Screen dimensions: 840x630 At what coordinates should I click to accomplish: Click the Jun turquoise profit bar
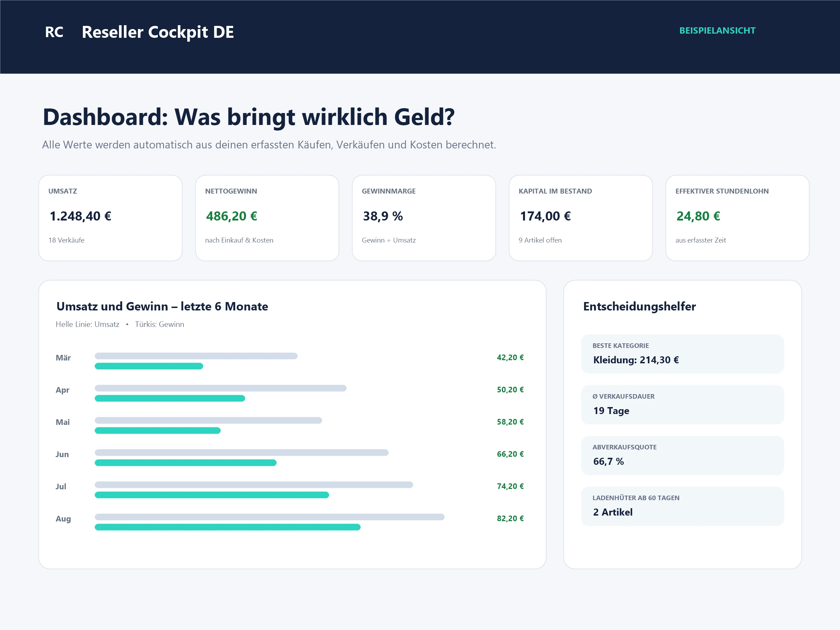click(x=186, y=463)
